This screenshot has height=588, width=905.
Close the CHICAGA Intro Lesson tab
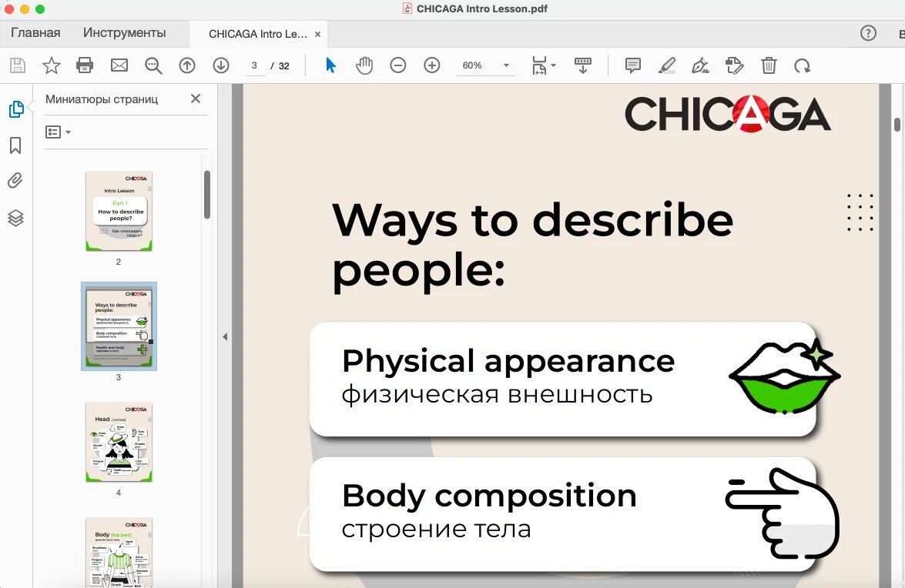317,34
